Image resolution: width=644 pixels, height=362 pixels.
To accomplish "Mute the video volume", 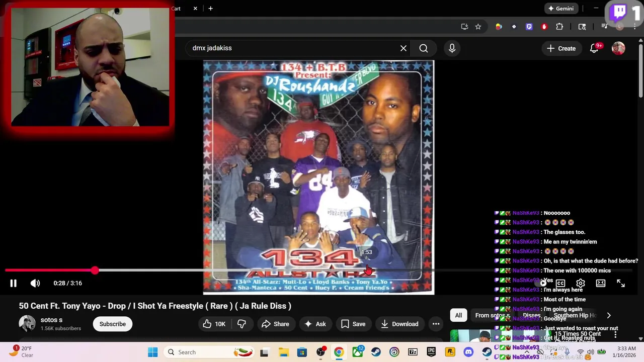I will coord(35,283).
